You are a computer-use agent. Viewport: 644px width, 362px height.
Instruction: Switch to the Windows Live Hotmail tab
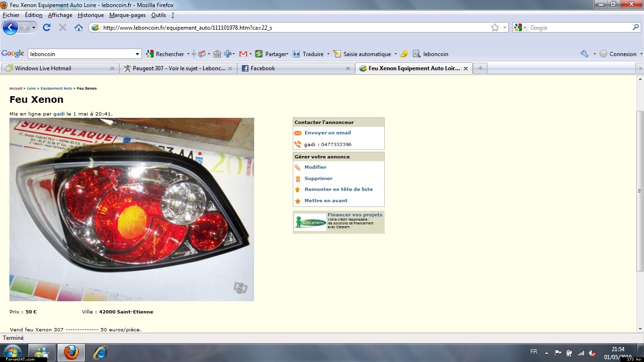pos(60,68)
